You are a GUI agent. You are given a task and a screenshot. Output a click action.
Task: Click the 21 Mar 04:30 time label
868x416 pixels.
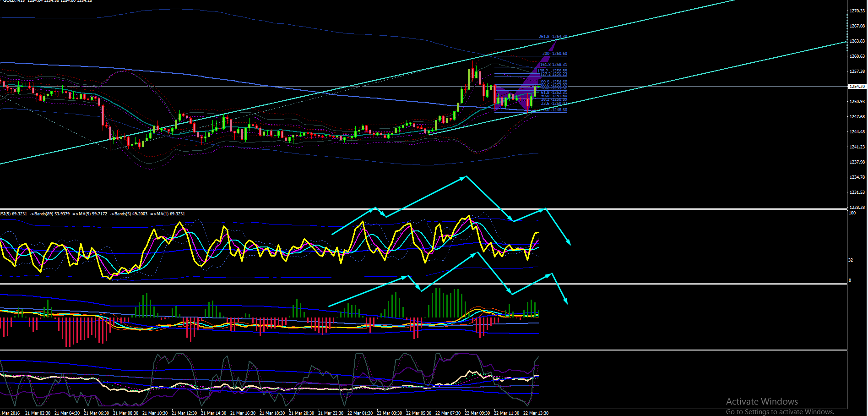pyautogui.click(x=67, y=413)
